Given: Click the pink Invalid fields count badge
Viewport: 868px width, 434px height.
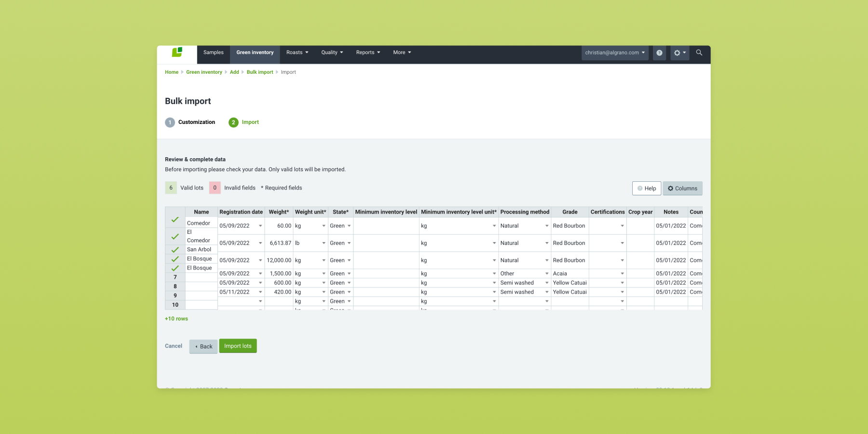Looking at the screenshot, I should coord(215,188).
